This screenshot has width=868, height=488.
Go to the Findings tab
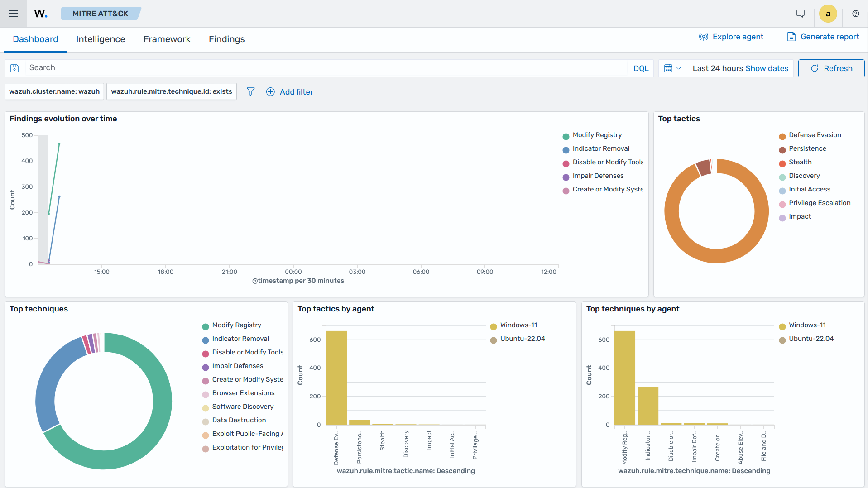point(226,39)
